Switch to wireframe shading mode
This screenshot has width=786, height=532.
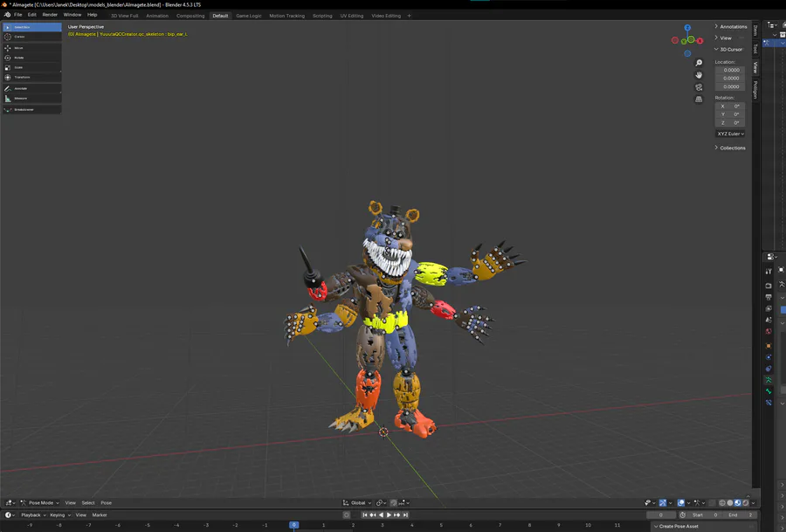click(722, 502)
